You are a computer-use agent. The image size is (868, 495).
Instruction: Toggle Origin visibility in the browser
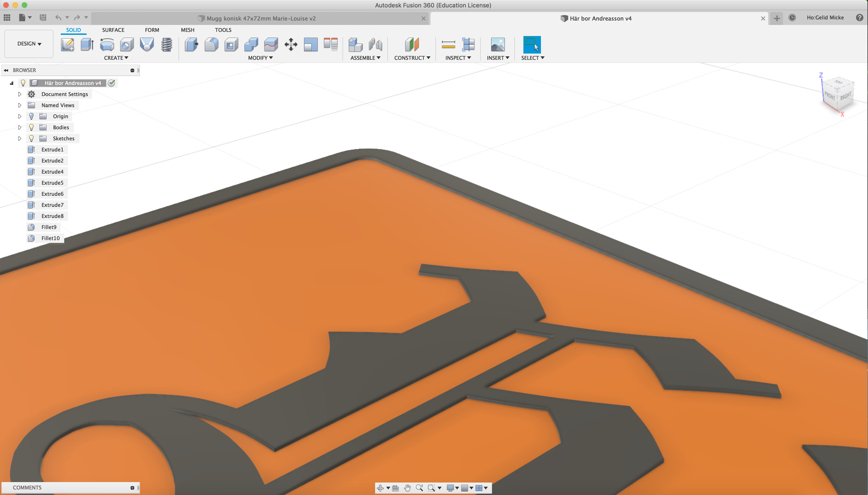(x=32, y=116)
